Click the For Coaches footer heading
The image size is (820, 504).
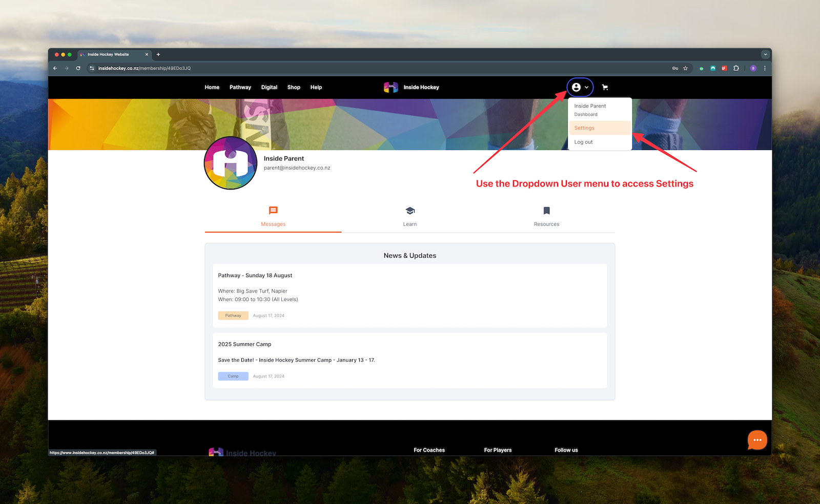click(x=429, y=450)
